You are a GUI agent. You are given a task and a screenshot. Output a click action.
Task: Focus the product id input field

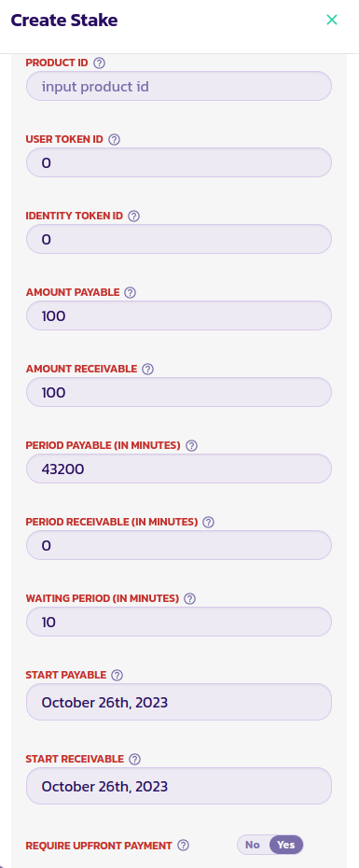pos(179,86)
